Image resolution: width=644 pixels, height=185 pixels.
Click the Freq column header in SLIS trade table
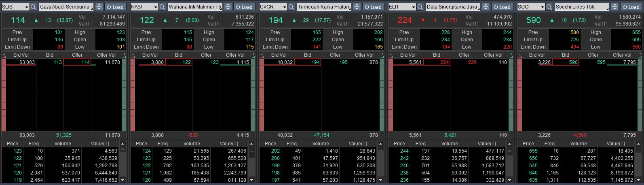[34, 143]
